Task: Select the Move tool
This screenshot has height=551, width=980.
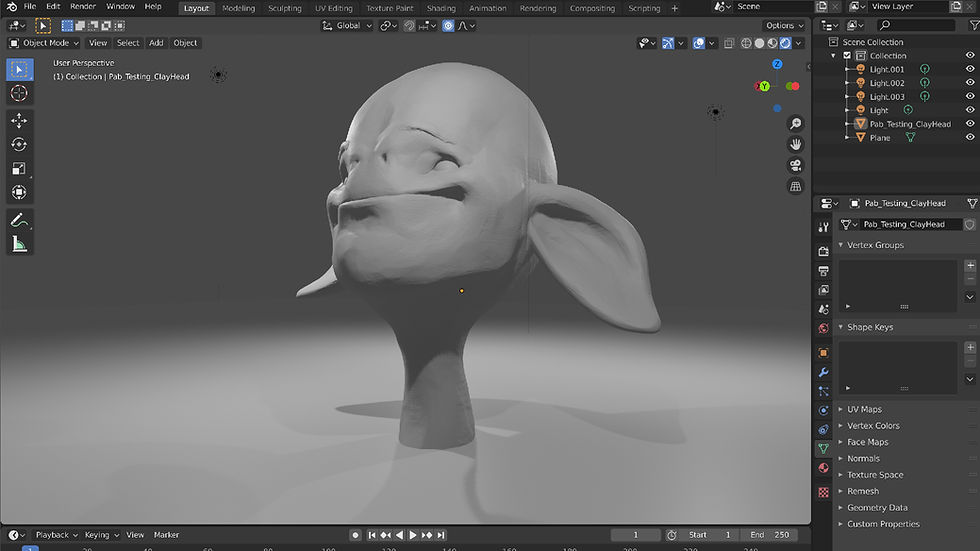Action: 19,121
